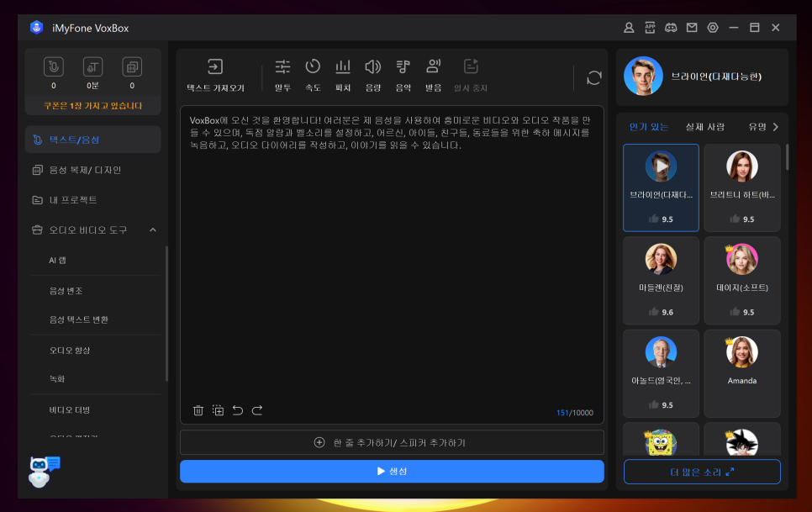Screen dimensions: 812x512
Task: Collapse the 오디오 비디오 도구 section
Action: [153, 230]
